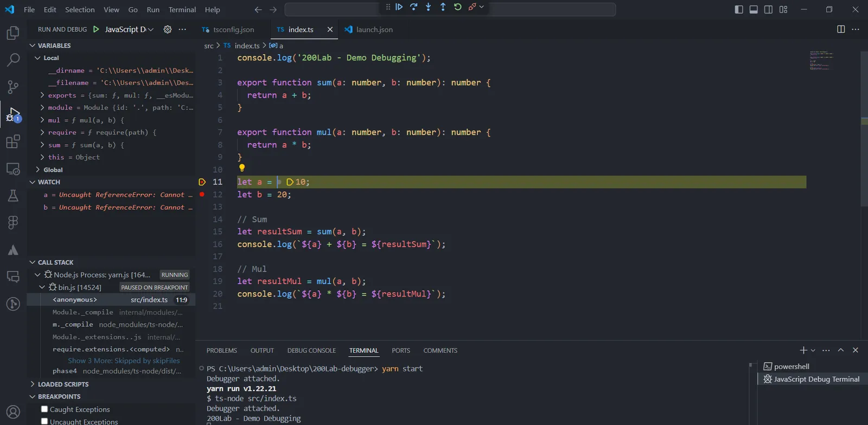Open the Selection menu

[80, 10]
